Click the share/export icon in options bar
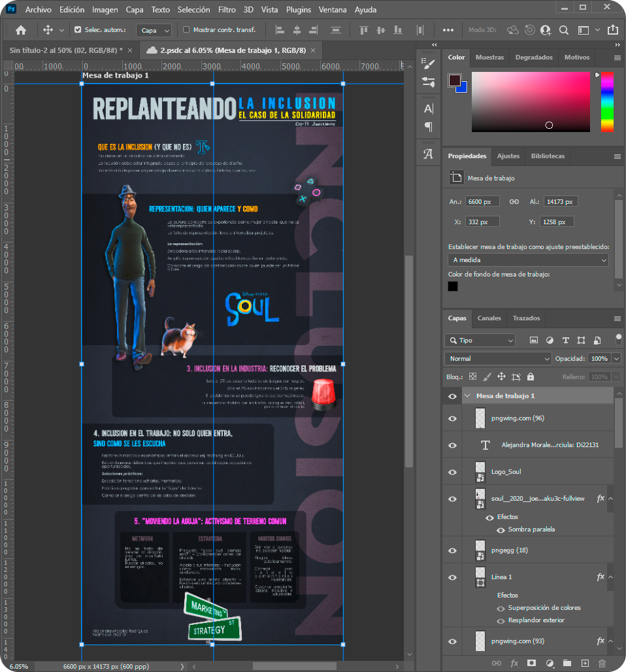The image size is (626, 672). pos(612,30)
